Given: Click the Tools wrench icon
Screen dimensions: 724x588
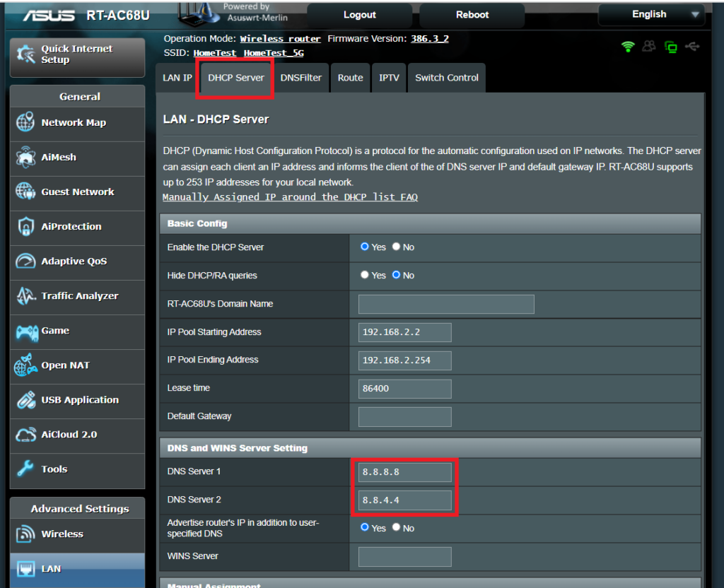Looking at the screenshot, I should [x=26, y=469].
